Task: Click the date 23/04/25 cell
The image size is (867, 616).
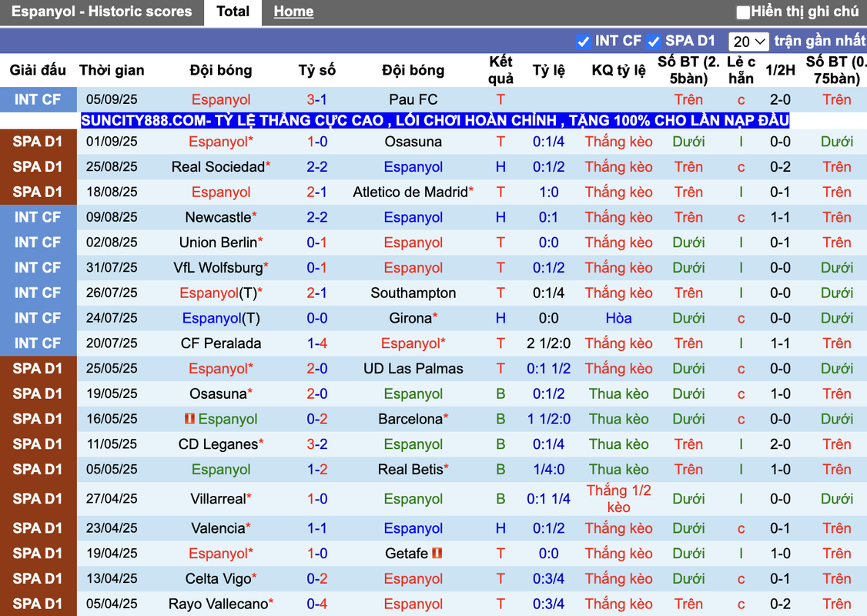Action: (x=112, y=528)
